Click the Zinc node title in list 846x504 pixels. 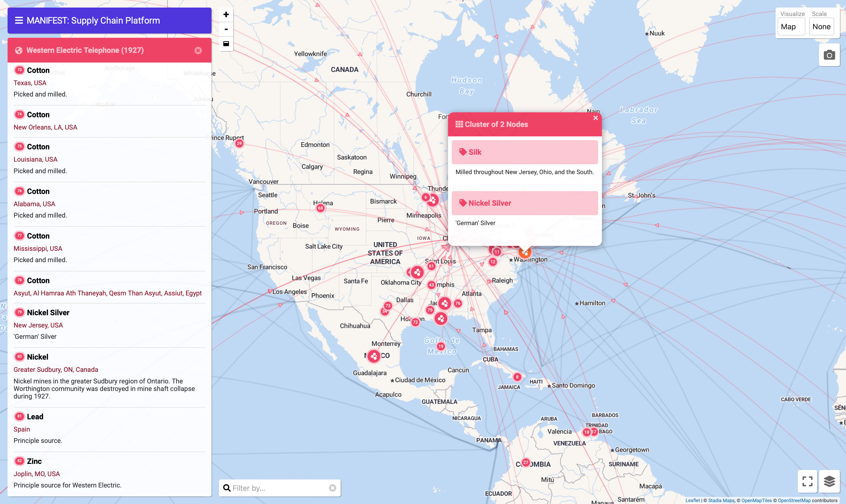pyautogui.click(x=34, y=461)
